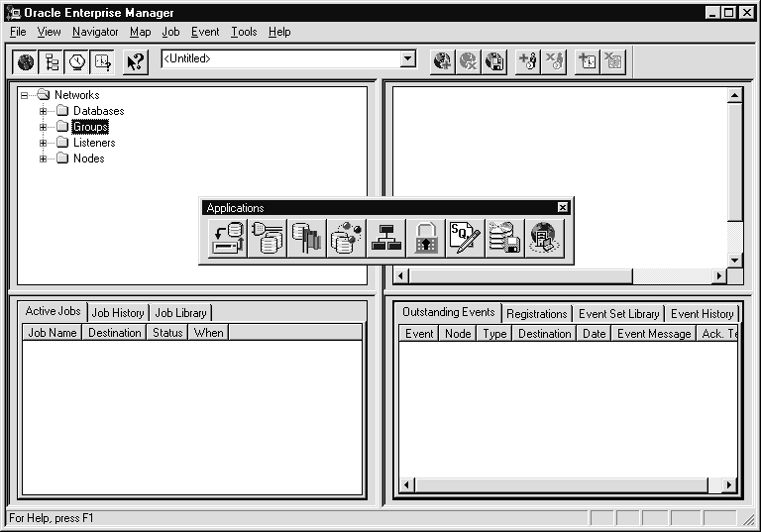Expand the Nodes folder node
The width and height of the screenshot is (761, 532).
[44, 159]
